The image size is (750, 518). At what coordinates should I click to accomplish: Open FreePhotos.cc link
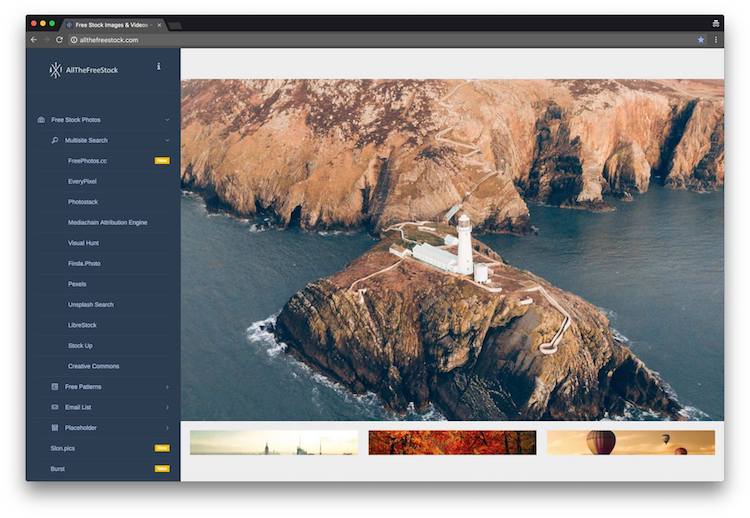[x=88, y=161]
